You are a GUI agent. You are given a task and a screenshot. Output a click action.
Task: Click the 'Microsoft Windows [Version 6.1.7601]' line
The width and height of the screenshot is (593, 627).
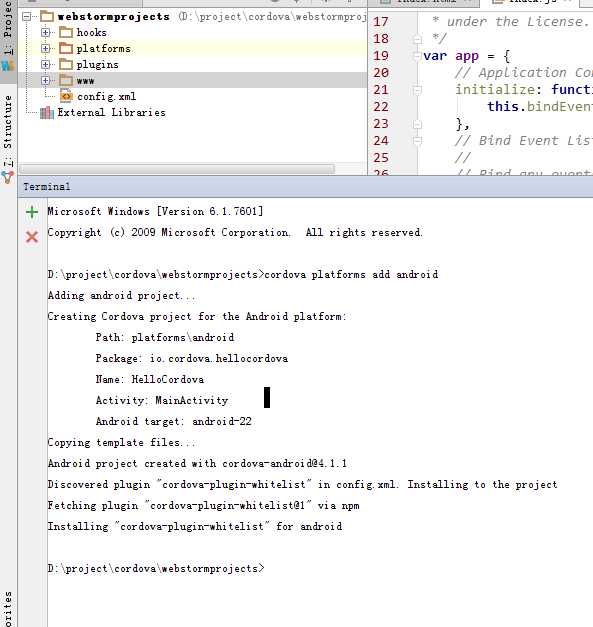click(156, 211)
